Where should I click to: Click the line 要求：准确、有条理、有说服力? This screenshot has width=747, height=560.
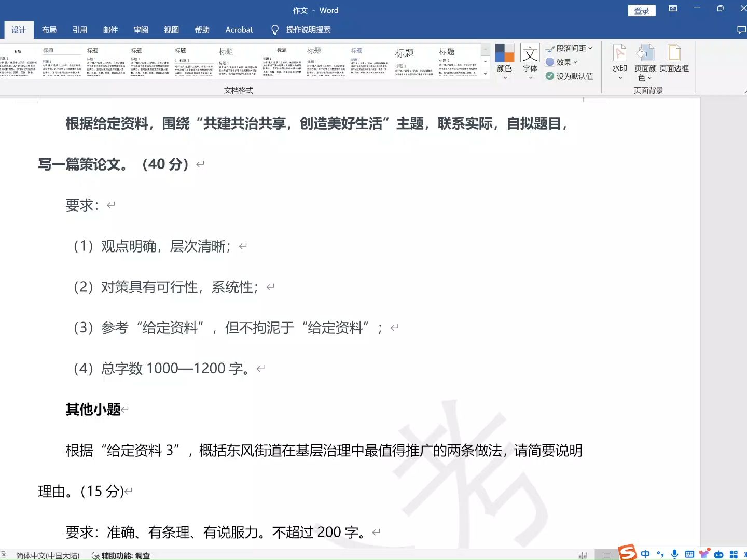coord(217,532)
